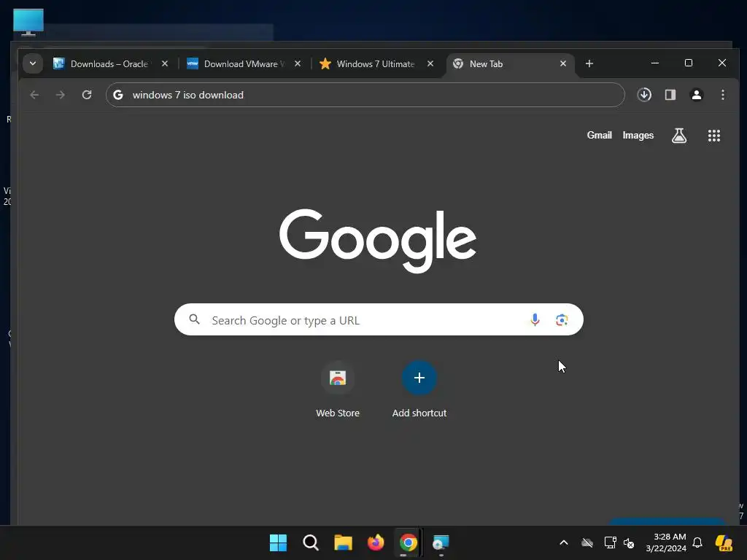Open taskbar Search

[311, 542]
